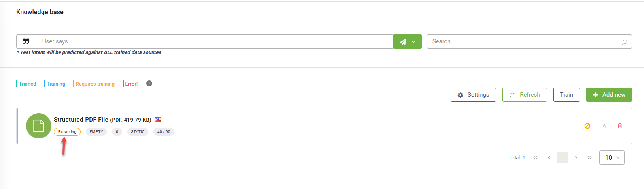The width and height of the screenshot is (644, 189).
Task: Send test intent with paper plane button
Action: [403, 41]
